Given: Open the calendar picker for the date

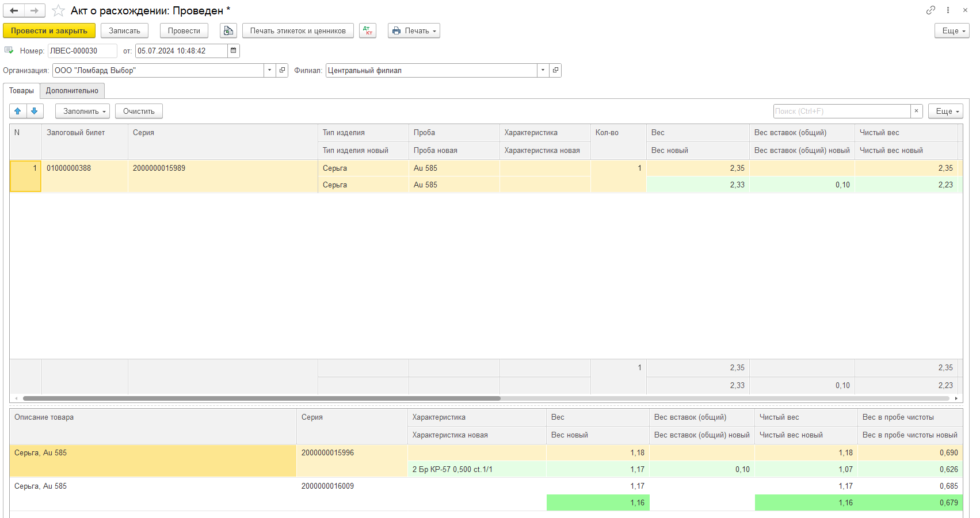Looking at the screenshot, I should coord(234,51).
